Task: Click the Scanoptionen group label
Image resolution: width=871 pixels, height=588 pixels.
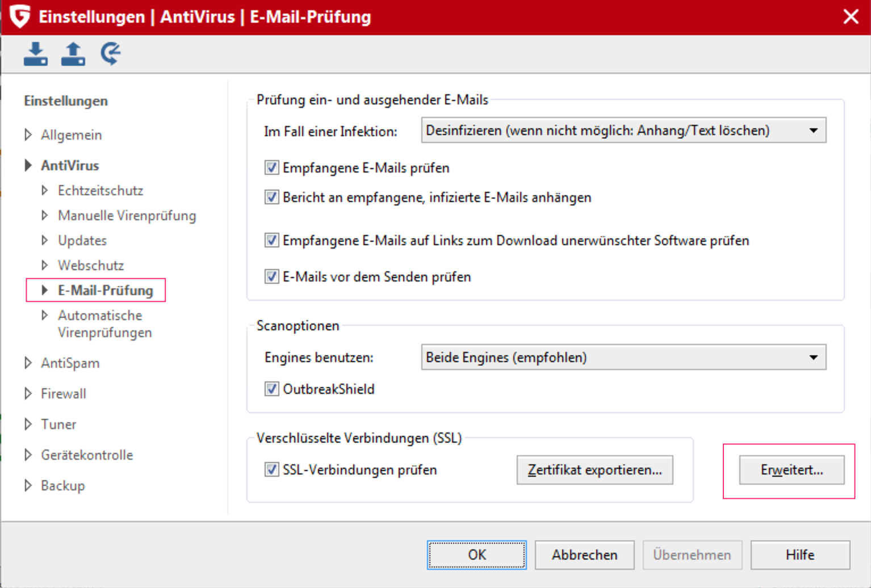Action: coord(298,325)
